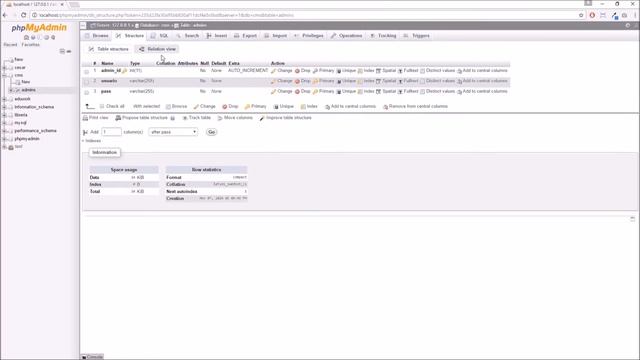Tick the usuario row checkbox
Screen dimensions: 640x360
tap(86, 82)
